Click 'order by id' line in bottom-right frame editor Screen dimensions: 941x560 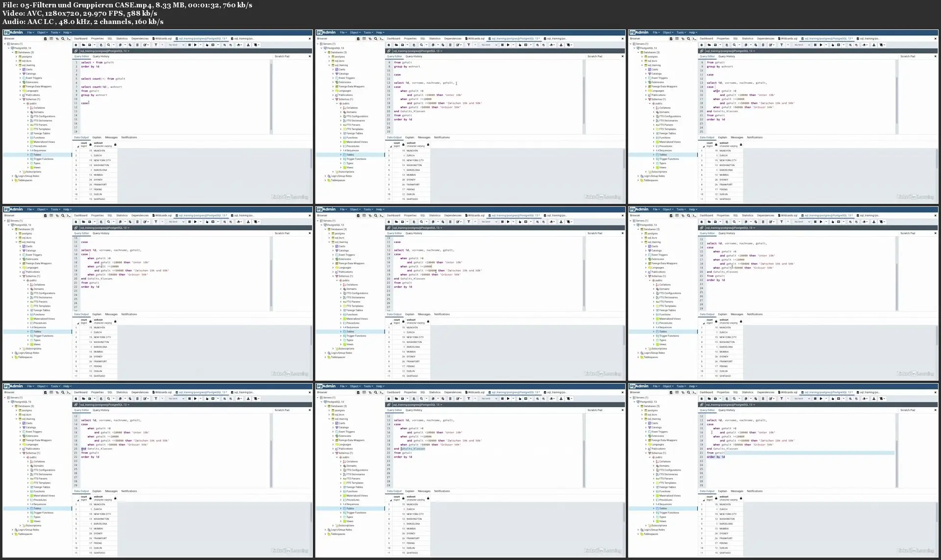(715, 457)
